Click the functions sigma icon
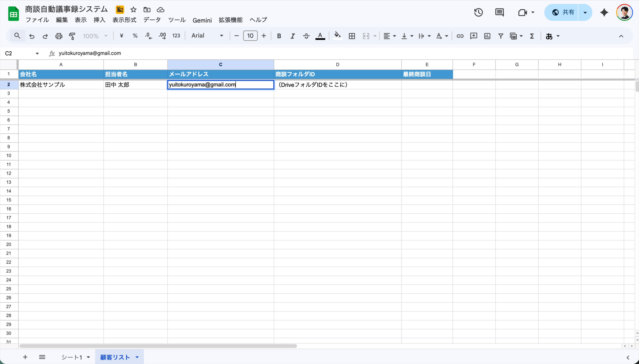Screen dimensions: 639x364 point(532,36)
